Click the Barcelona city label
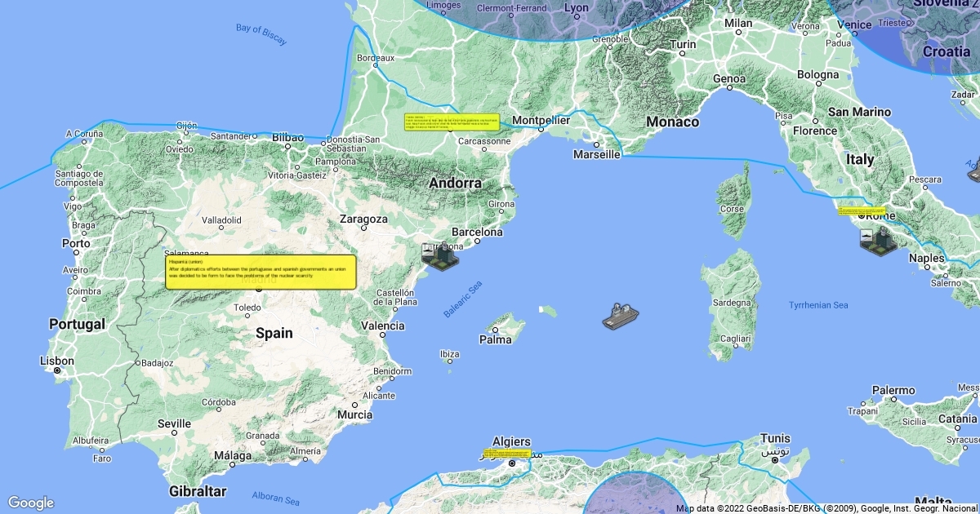Image resolution: width=980 pixels, height=514 pixels. [x=478, y=232]
